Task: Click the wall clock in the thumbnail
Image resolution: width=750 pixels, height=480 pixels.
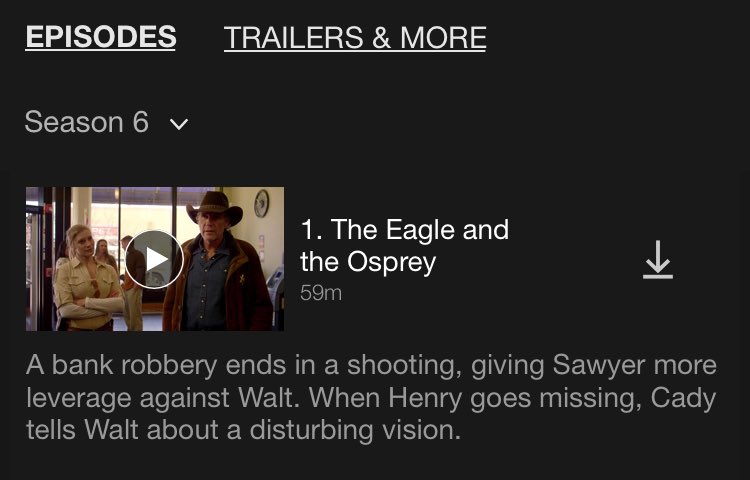Action: coord(261,203)
